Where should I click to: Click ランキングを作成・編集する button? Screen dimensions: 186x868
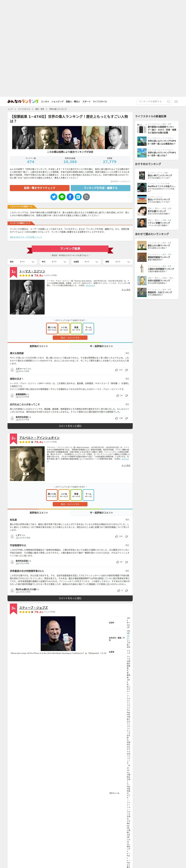tap(101, 188)
